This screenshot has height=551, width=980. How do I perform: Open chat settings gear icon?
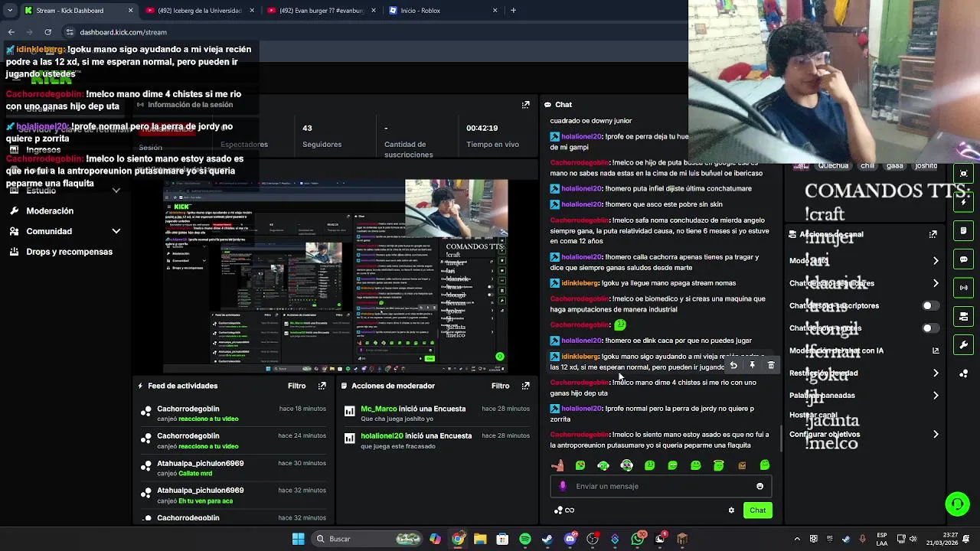click(x=731, y=510)
